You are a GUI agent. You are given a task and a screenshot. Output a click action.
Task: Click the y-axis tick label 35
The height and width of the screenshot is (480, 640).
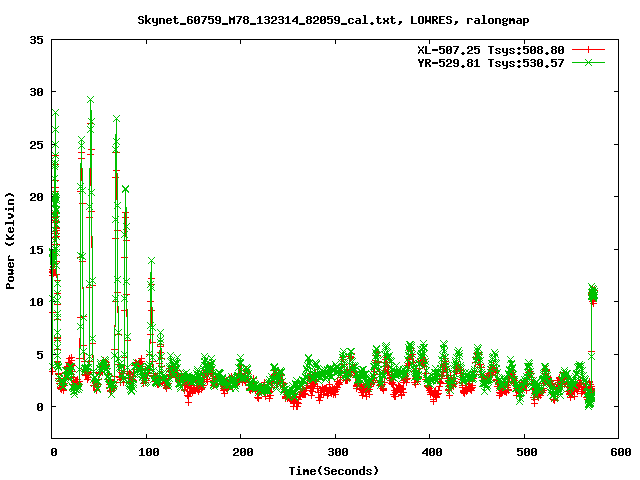[36, 40]
